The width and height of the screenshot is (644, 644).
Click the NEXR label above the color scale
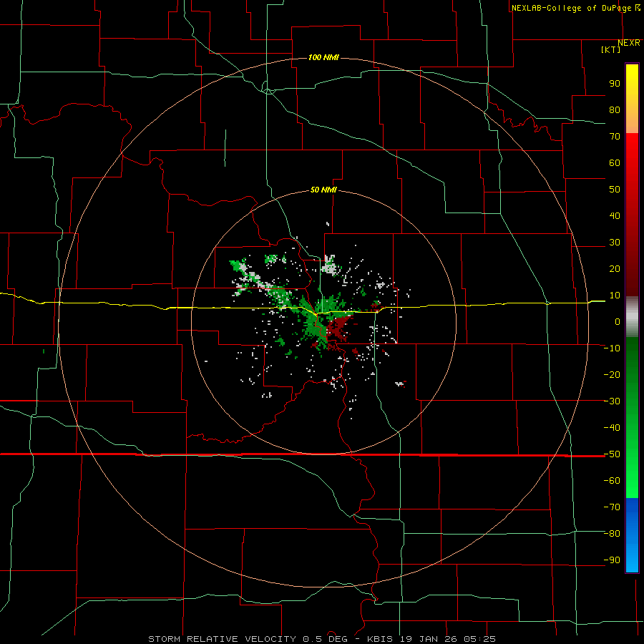point(629,43)
